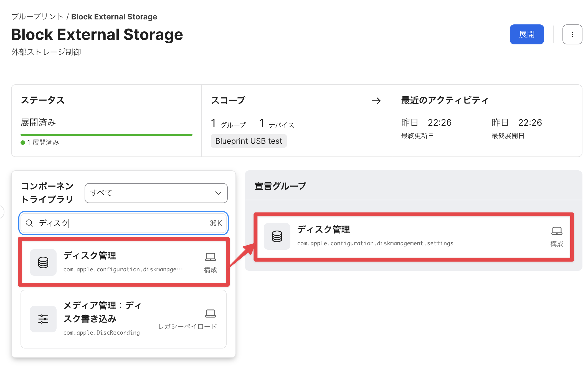Image resolution: width=588 pixels, height=379 pixels.
Task: Click the chevron in the すべて dropdown
Action: [218, 193]
